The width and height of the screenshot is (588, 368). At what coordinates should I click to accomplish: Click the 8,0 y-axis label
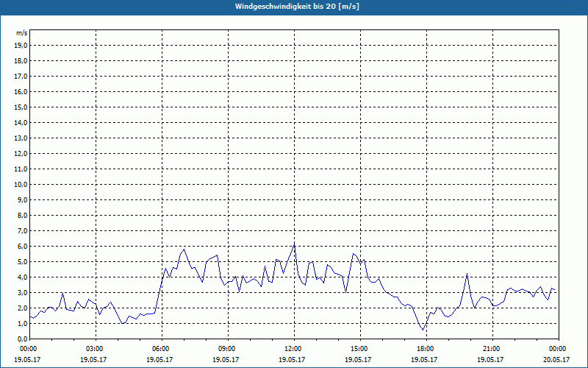(x=22, y=216)
